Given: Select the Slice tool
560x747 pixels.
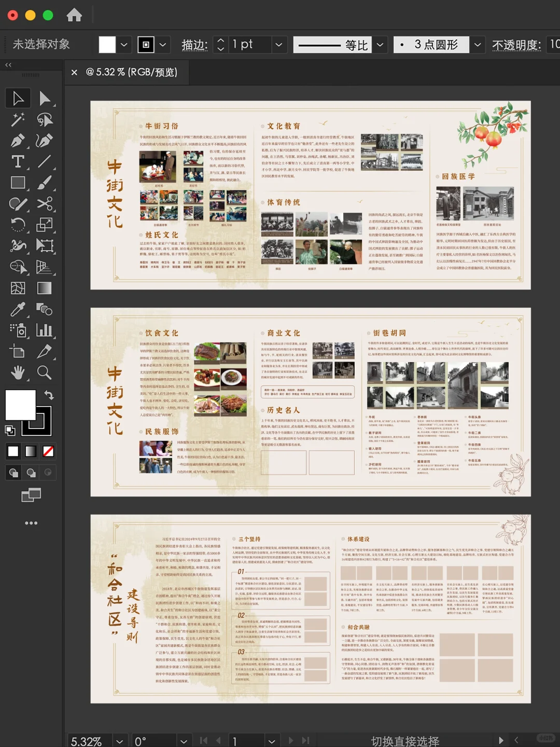Looking at the screenshot, I should tap(45, 351).
